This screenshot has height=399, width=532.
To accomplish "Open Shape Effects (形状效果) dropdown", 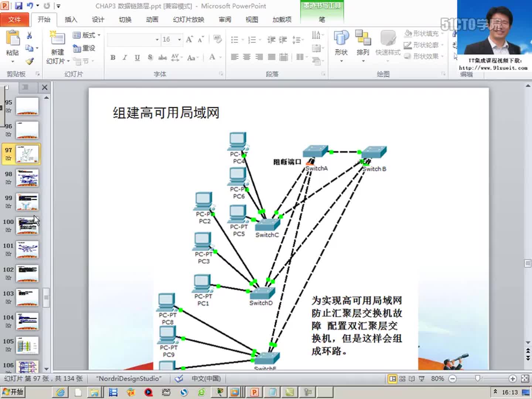I will (x=424, y=56).
